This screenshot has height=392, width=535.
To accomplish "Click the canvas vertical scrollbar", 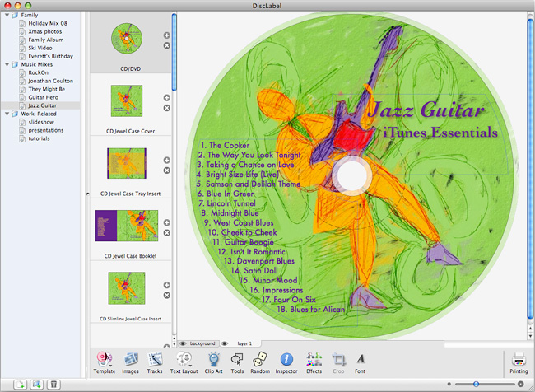I will [531, 167].
